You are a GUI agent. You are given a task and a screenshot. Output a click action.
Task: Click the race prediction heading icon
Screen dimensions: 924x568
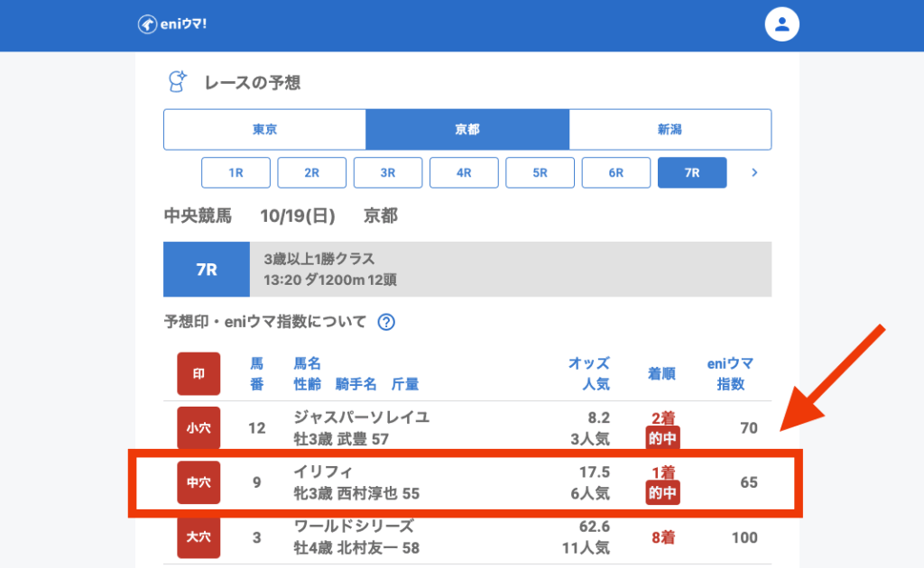coord(178,82)
